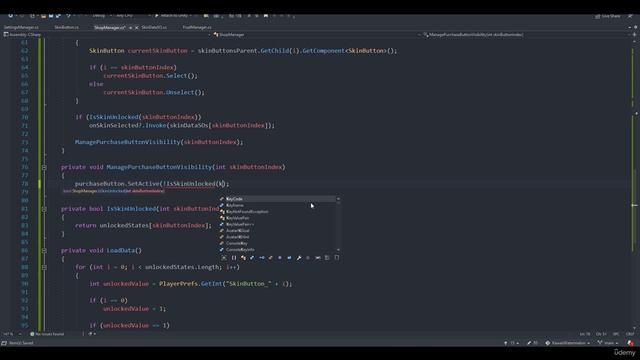Screen dimensions: 640x360
Task: Click the SPC indentation indicator
Action: [616, 334]
